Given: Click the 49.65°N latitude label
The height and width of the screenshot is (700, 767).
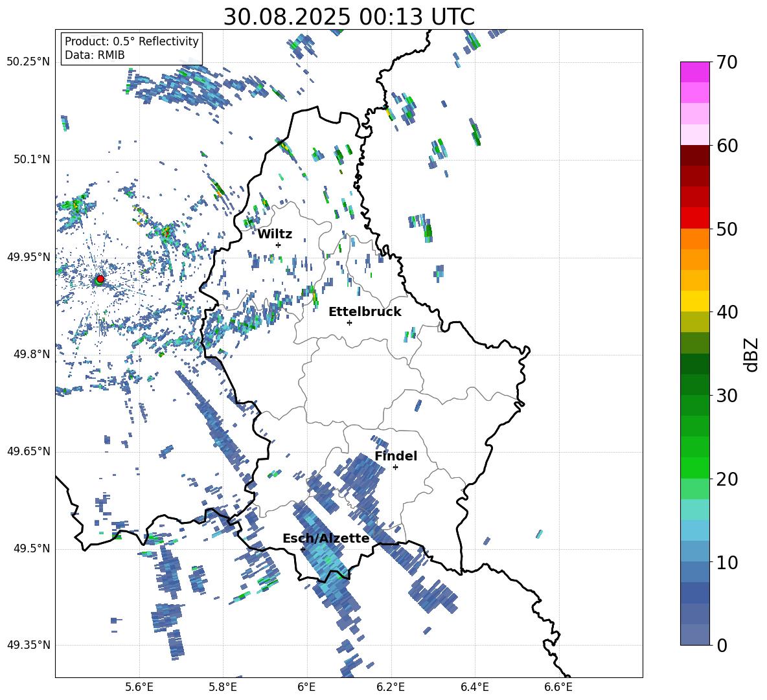Looking at the screenshot, I should (x=29, y=451).
